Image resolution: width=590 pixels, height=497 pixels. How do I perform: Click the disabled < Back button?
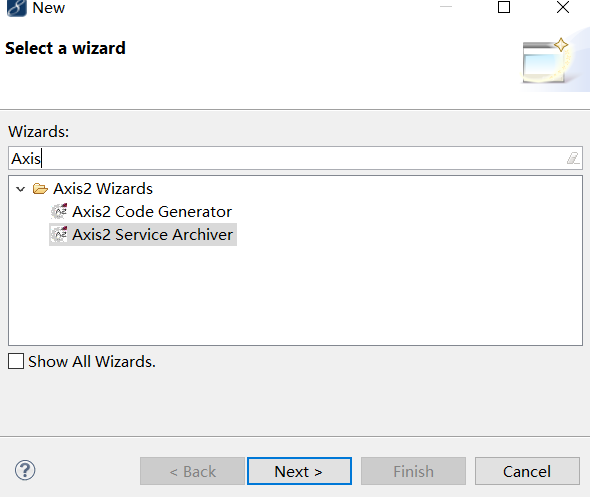192,471
